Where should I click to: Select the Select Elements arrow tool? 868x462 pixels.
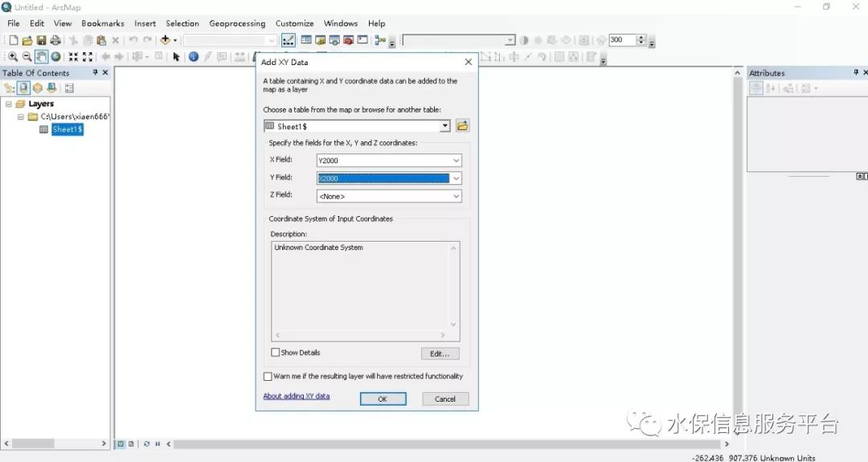pos(176,56)
